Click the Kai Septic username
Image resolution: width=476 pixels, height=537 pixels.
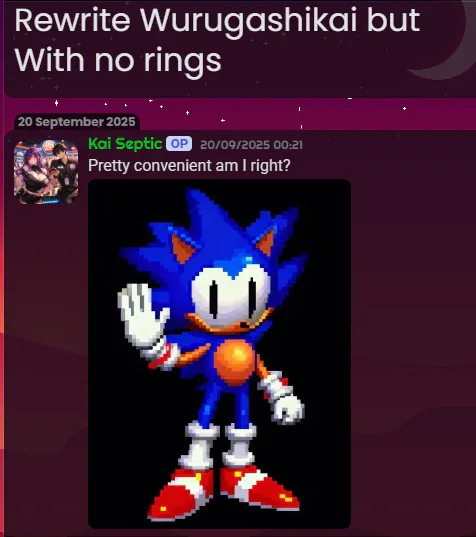pyautogui.click(x=125, y=143)
